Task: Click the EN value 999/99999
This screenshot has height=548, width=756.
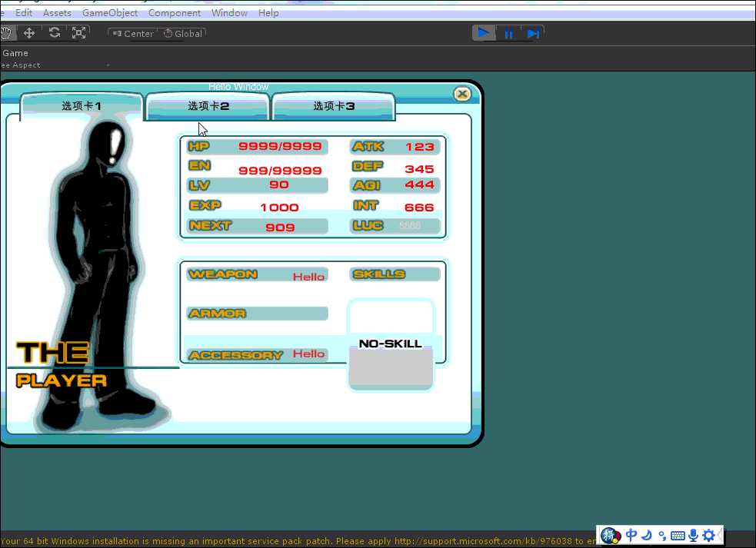Action: point(280,170)
